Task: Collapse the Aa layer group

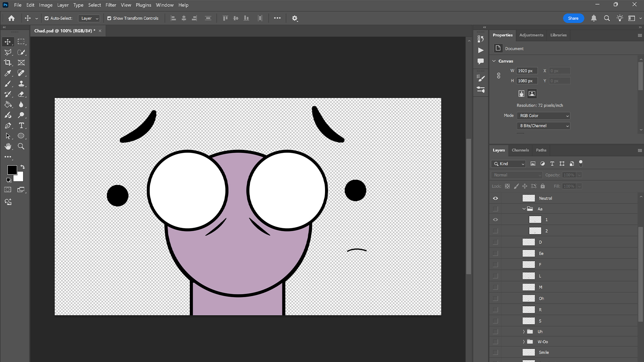Action: click(524, 209)
